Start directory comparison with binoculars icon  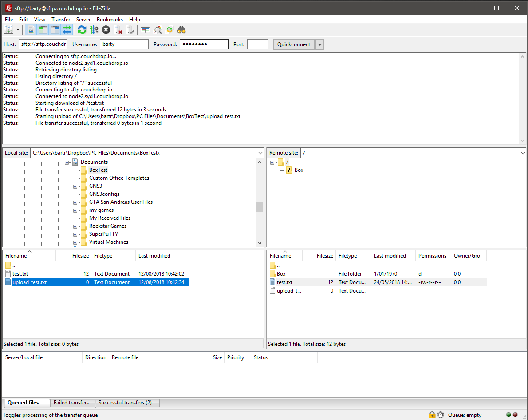pos(181,30)
